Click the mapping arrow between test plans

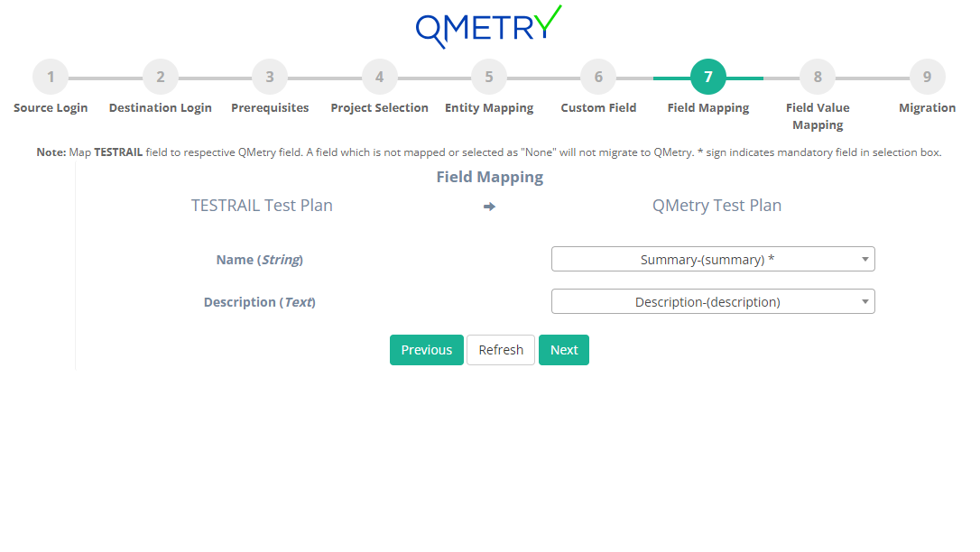(x=489, y=207)
